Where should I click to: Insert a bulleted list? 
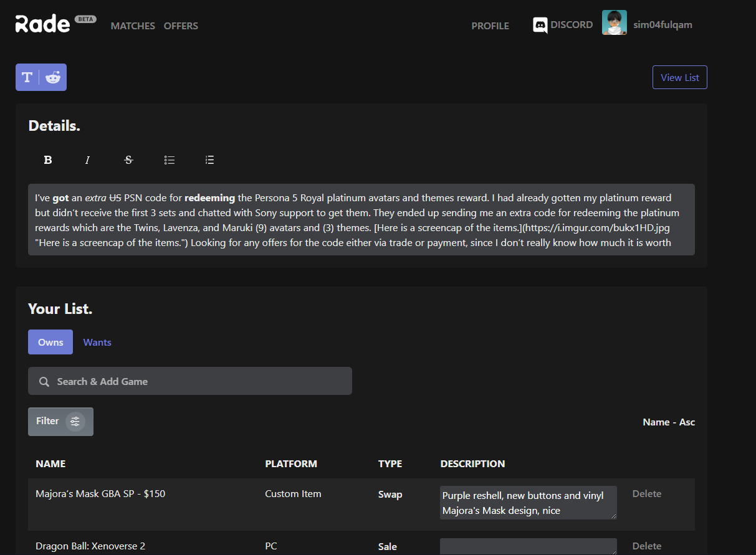[x=170, y=160]
